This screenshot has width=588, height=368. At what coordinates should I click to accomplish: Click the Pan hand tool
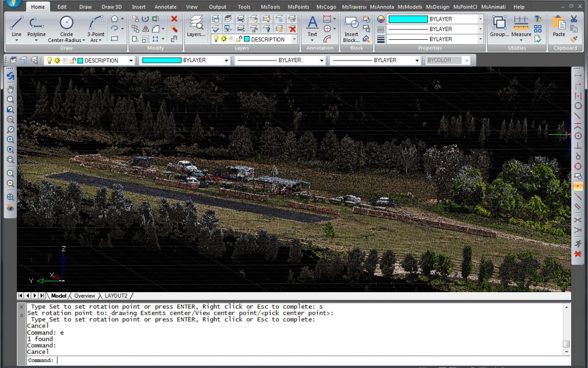pyautogui.click(x=10, y=89)
